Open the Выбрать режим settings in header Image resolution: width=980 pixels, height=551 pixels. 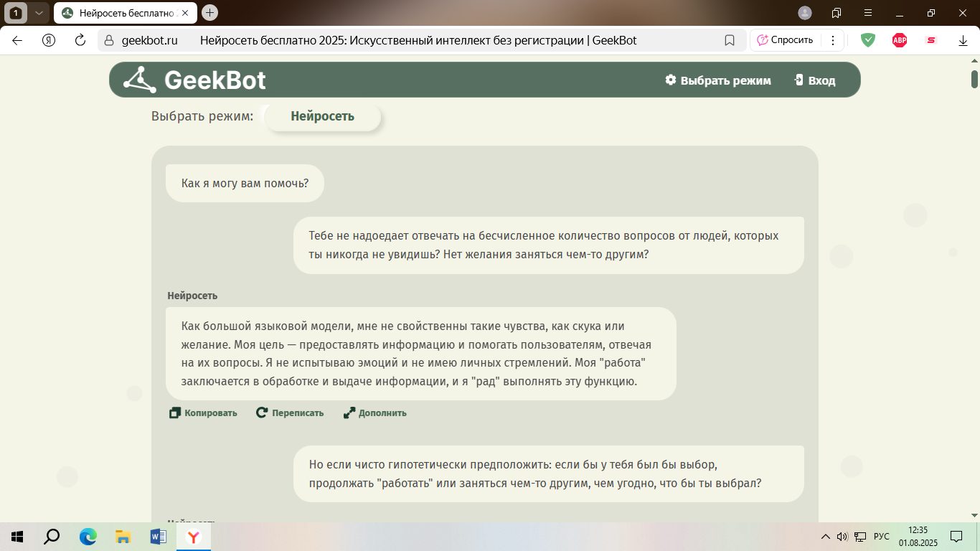[717, 80]
